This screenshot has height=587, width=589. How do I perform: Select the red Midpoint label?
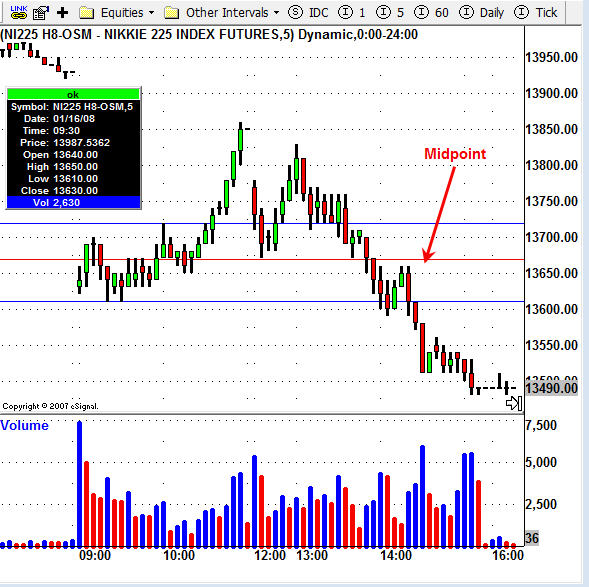(x=455, y=154)
